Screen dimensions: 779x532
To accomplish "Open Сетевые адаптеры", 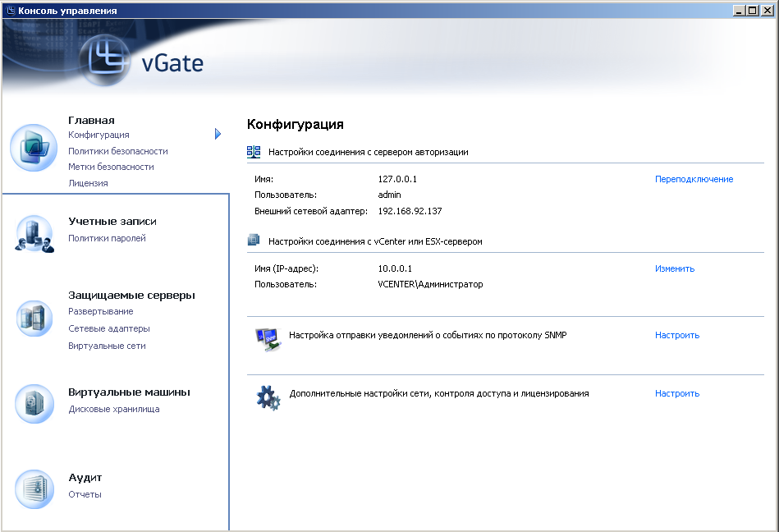I will (x=109, y=328).
